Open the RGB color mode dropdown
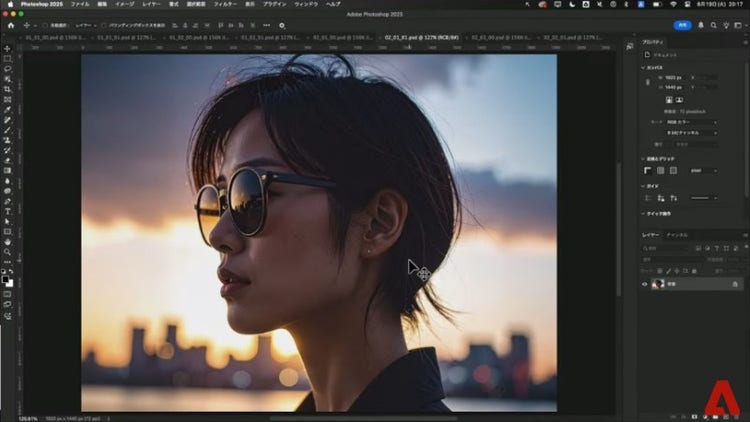 tap(691, 122)
